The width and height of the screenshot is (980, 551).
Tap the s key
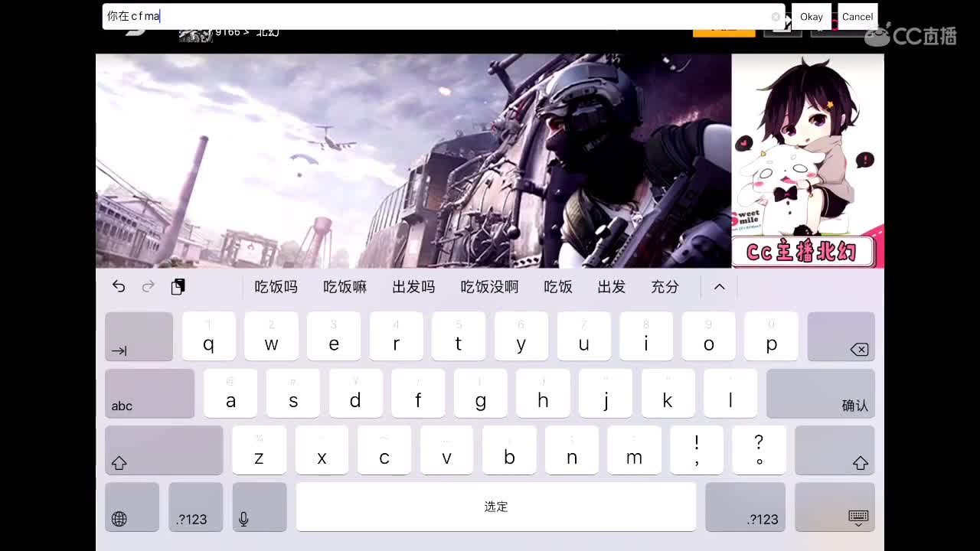tap(293, 393)
